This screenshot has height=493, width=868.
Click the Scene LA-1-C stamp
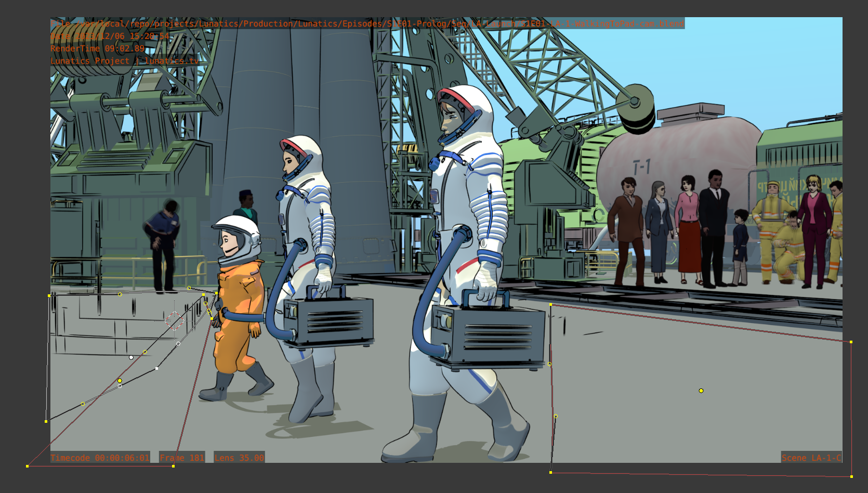(811, 458)
